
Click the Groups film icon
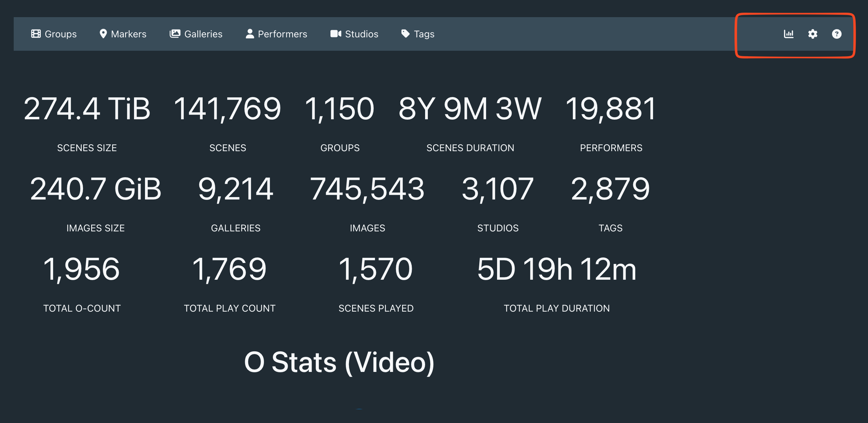pos(36,34)
